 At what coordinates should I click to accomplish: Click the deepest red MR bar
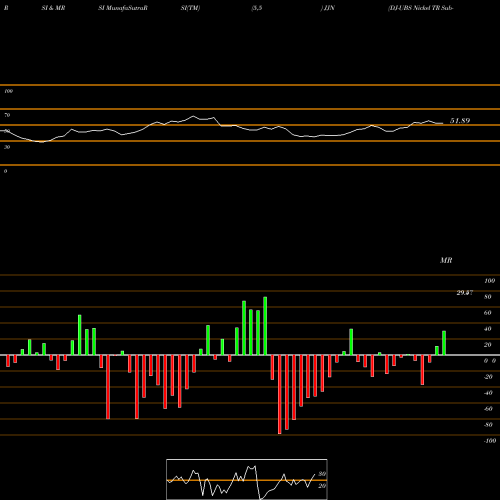[279, 394]
